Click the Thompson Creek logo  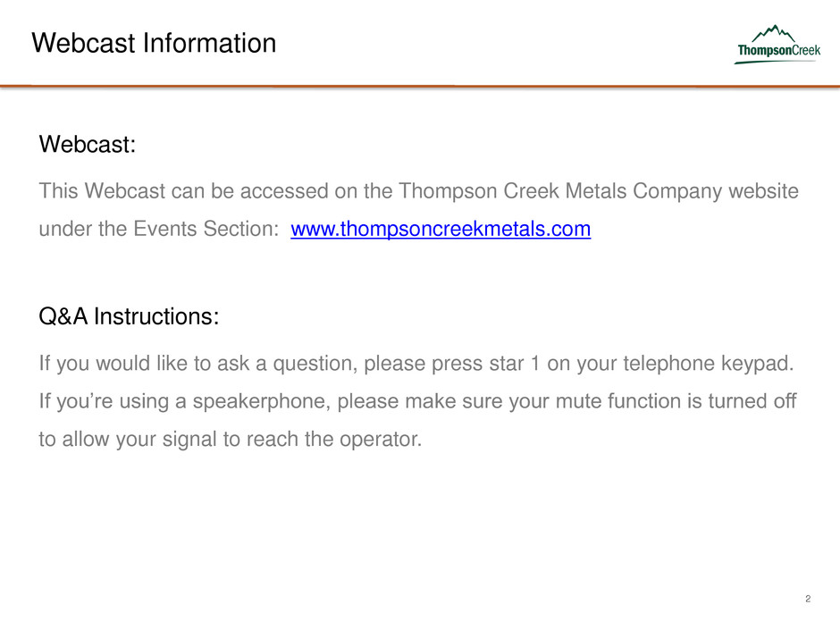click(x=777, y=45)
